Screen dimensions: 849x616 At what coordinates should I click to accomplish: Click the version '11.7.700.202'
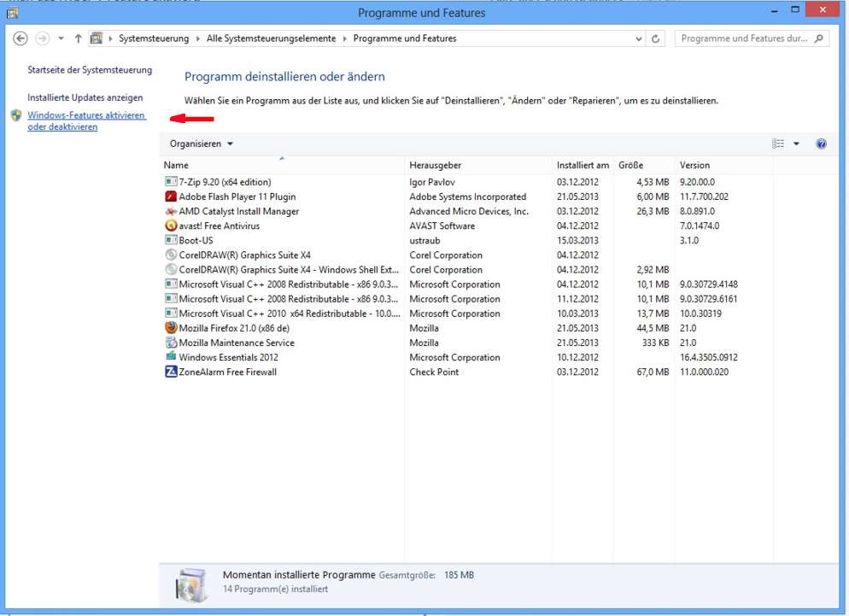point(705,197)
